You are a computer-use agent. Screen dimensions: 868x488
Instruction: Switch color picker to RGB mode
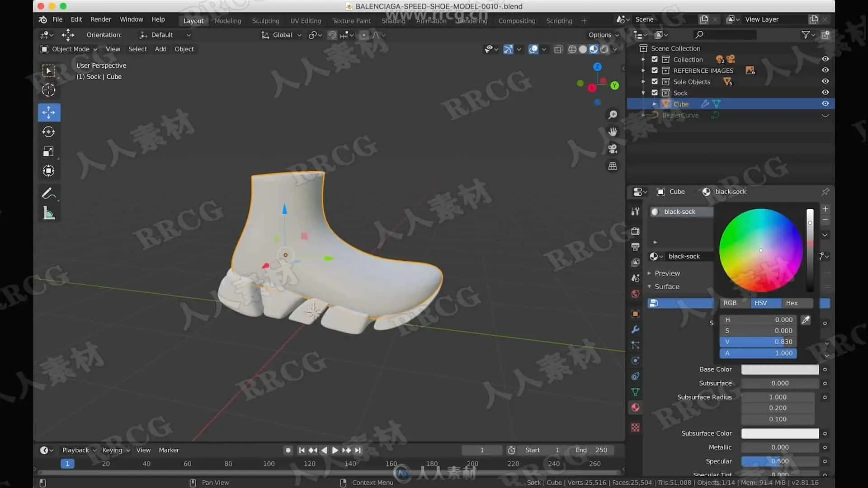tap(730, 303)
